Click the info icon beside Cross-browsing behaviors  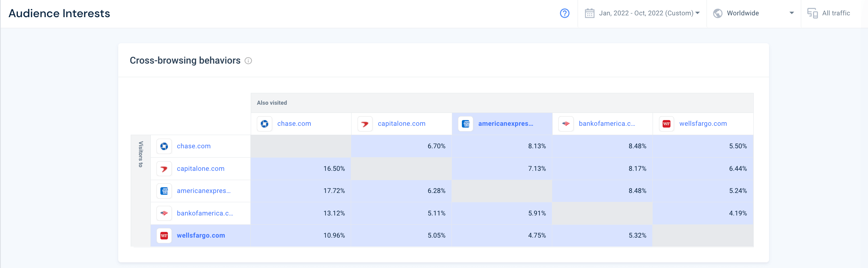(x=248, y=61)
